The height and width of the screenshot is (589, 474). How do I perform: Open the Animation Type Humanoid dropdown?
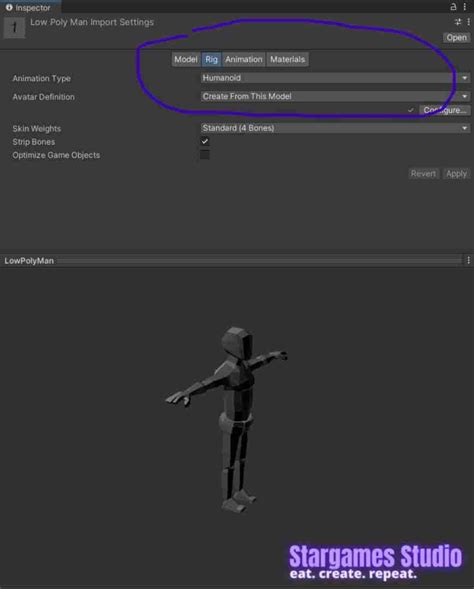[x=335, y=78]
